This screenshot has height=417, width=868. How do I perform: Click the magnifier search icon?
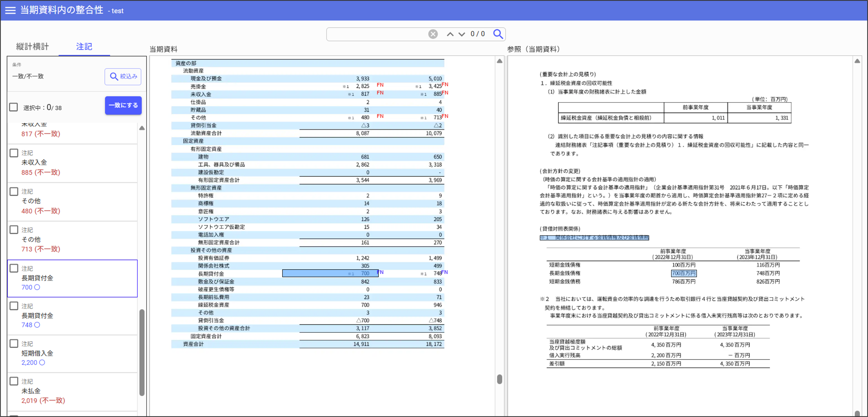498,34
